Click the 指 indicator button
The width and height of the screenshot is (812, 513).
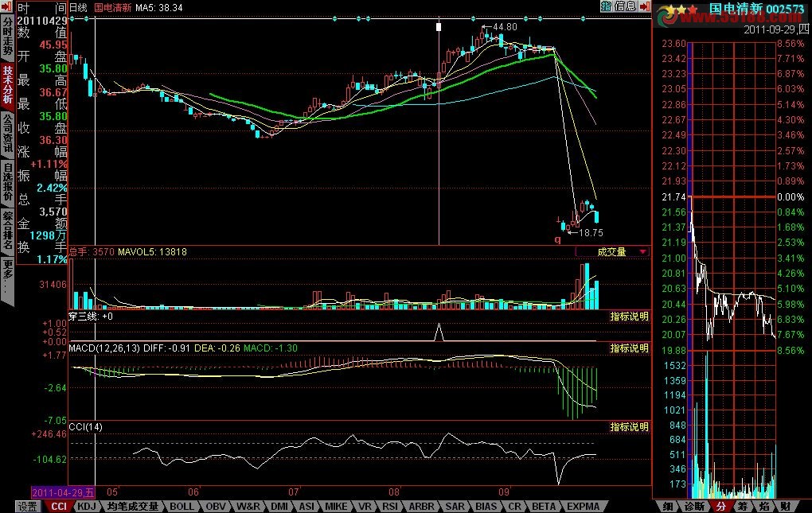coord(607,6)
